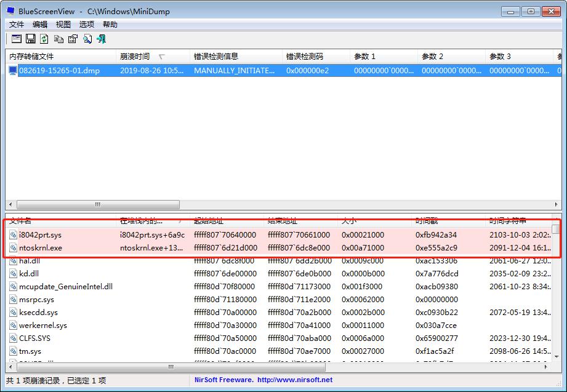Open the Properties toolbar icon
Screen dimensions: 567x392
[73, 39]
